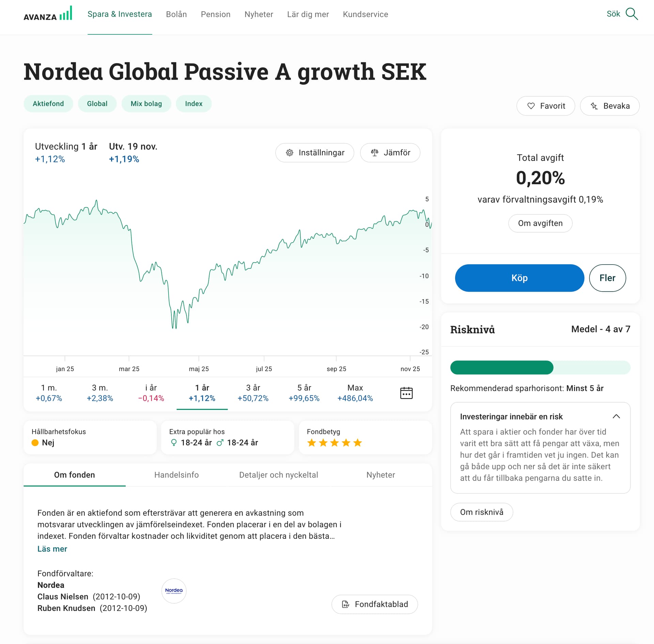Expand fund description with Läs mer
Image resolution: width=654 pixels, height=644 pixels.
tap(52, 549)
